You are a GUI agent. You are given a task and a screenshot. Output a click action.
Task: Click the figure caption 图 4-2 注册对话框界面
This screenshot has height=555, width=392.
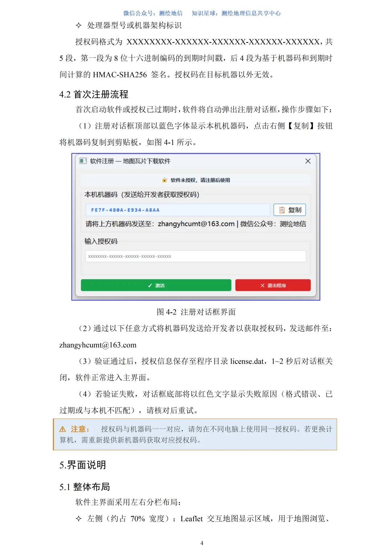coord(196,312)
